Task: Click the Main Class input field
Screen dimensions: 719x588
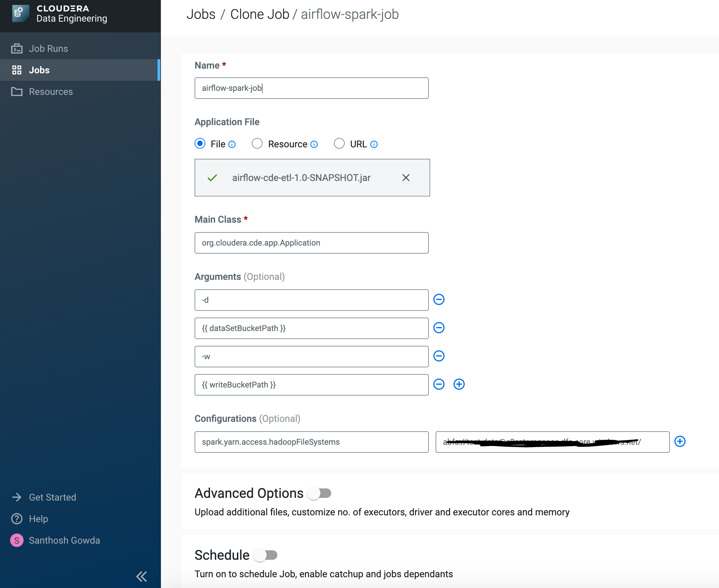Action: point(311,243)
